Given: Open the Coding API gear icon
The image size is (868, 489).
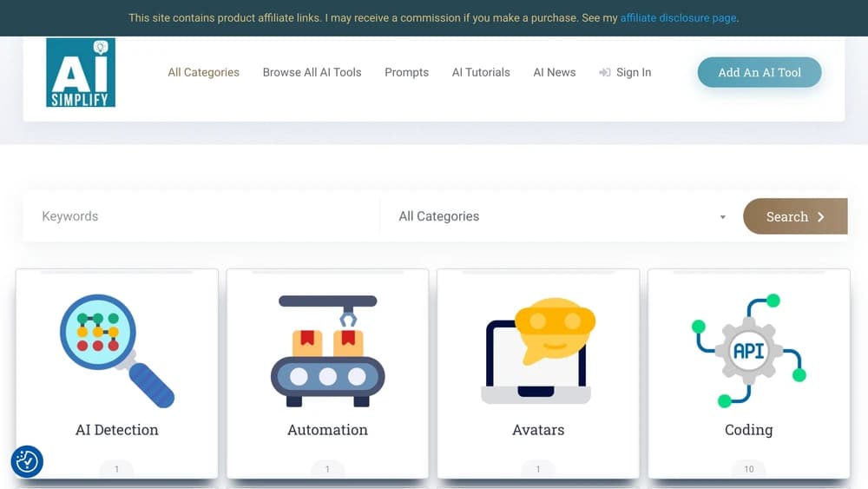Looking at the screenshot, I should (748, 351).
